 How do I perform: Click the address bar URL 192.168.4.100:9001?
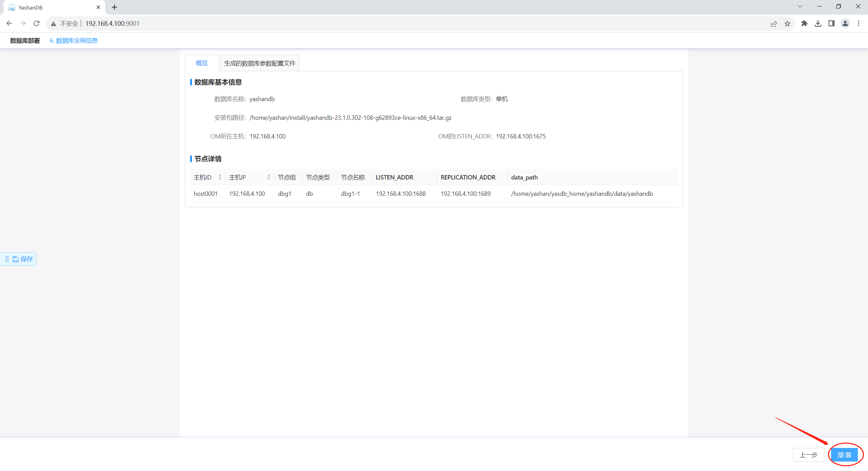112,23
